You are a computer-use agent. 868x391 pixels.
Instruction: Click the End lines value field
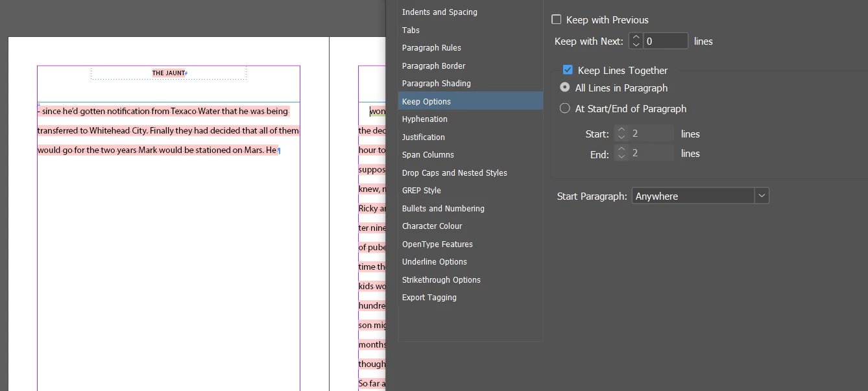click(652, 153)
